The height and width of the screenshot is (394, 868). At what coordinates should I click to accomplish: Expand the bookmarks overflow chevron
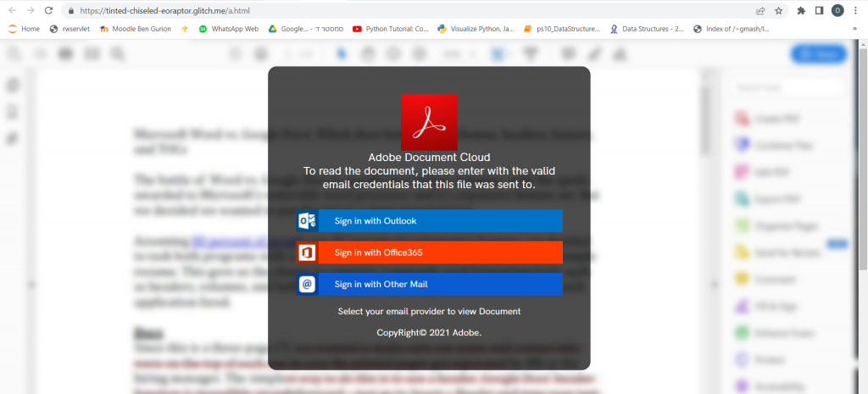tap(854, 29)
